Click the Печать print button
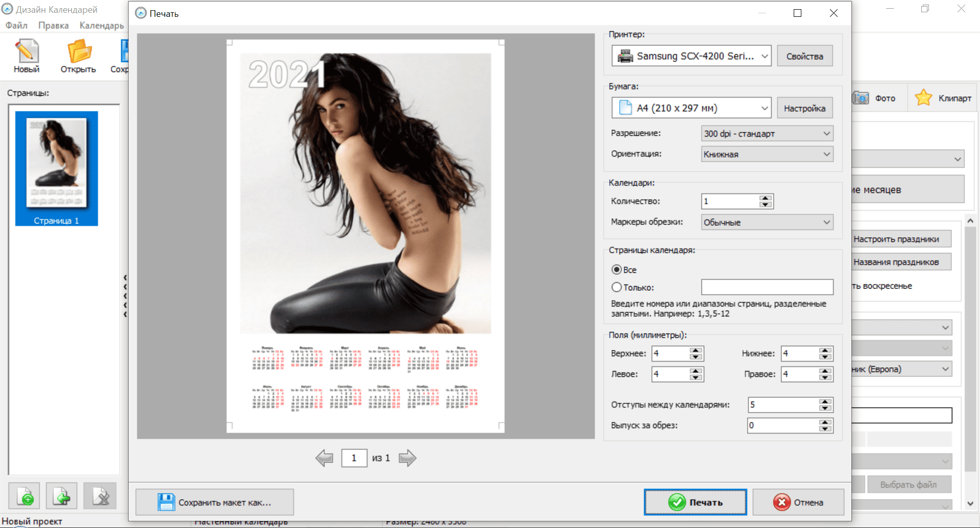The height and width of the screenshot is (528, 980). [695, 502]
